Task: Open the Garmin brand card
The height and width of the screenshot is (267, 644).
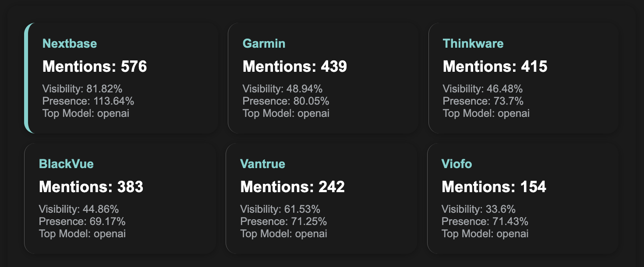Action: pyautogui.click(x=323, y=78)
